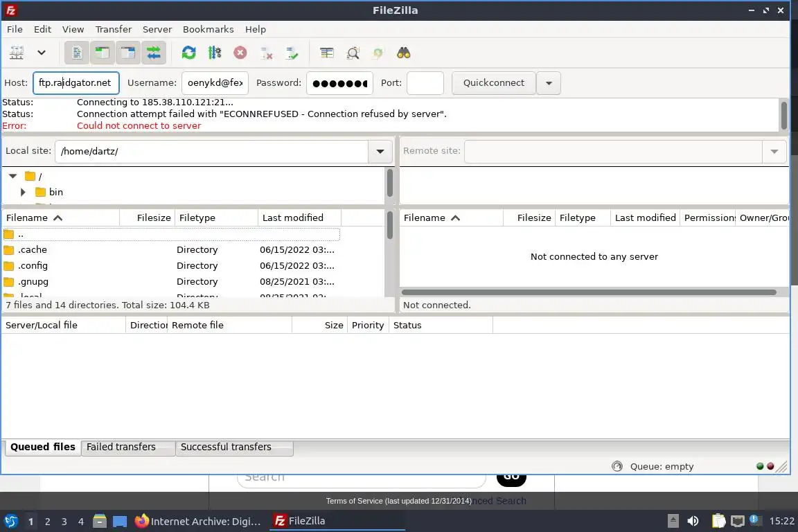Sort local files by Filesize column
Screen dimensions: 798x532
(148, 218)
